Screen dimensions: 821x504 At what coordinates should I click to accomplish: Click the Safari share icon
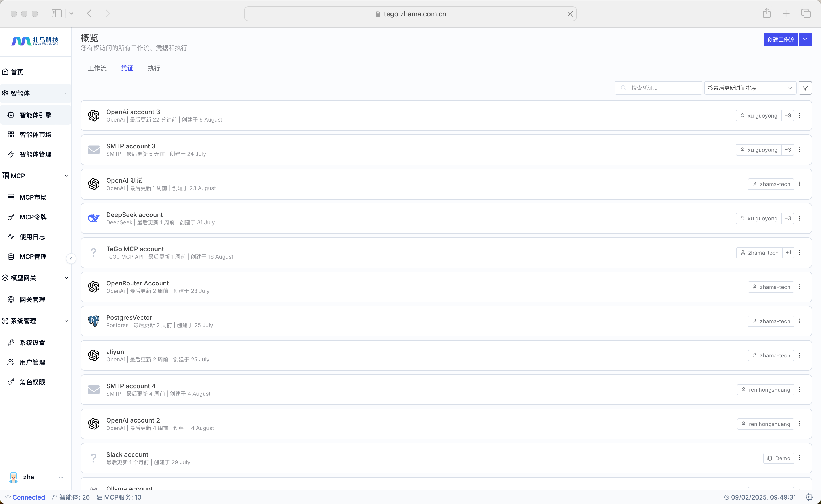[767, 14]
